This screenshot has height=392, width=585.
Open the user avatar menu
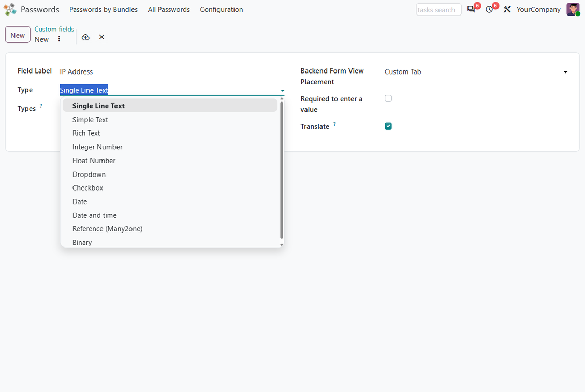tap(573, 9)
